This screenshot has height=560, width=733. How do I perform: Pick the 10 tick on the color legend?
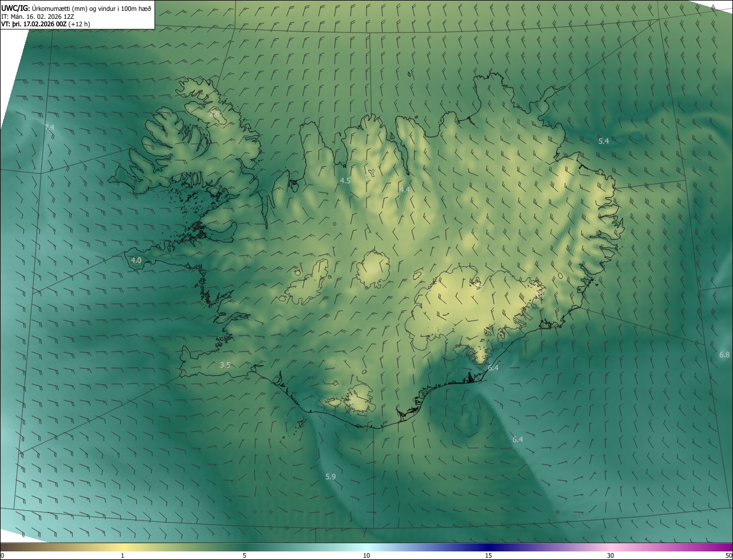pos(366,555)
